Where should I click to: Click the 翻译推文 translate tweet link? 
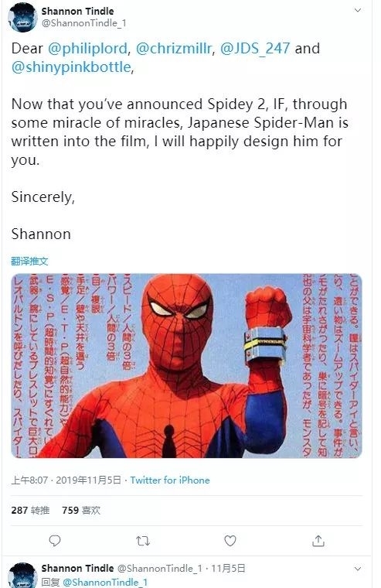point(29,261)
